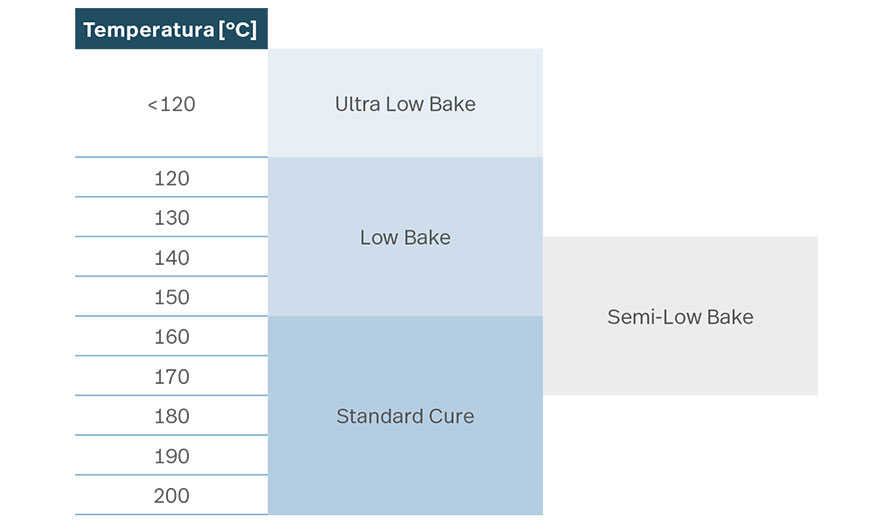Click the Temperatura [°C] column header
The image size is (872, 529).
(x=170, y=29)
